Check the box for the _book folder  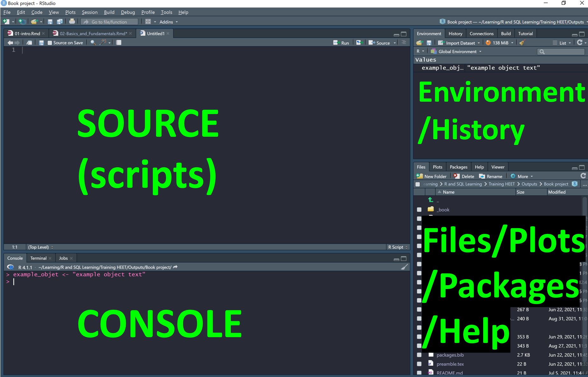point(419,210)
